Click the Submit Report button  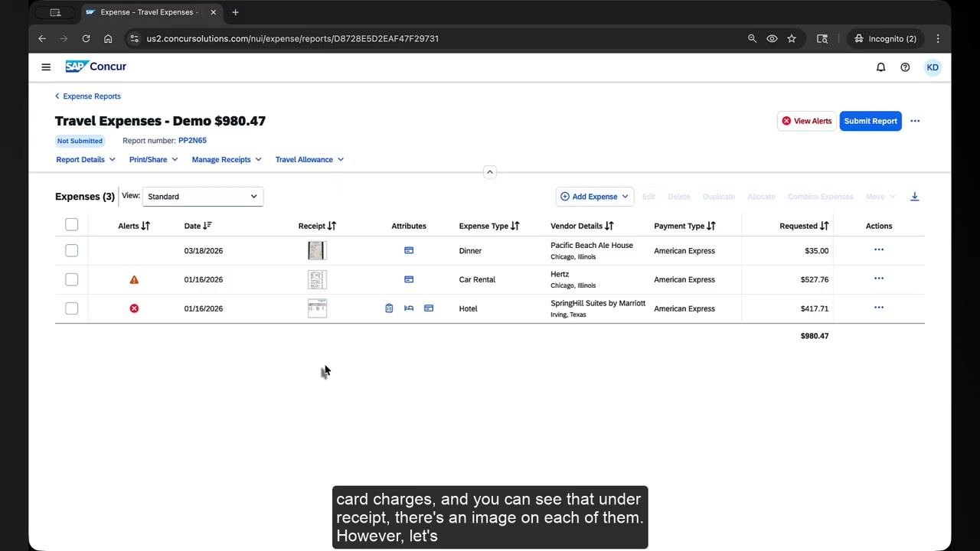[x=871, y=121]
